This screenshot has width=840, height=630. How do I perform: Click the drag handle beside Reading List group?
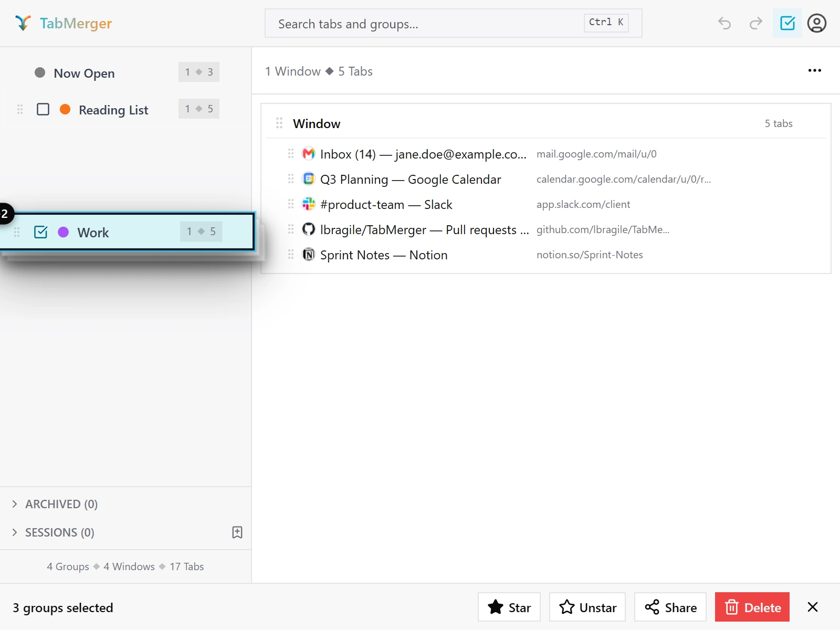[x=20, y=109]
